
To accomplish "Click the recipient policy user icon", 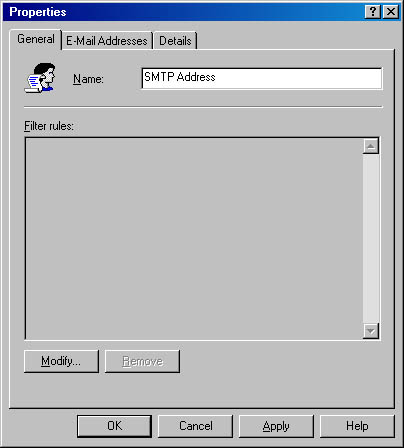I will tap(40, 78).
